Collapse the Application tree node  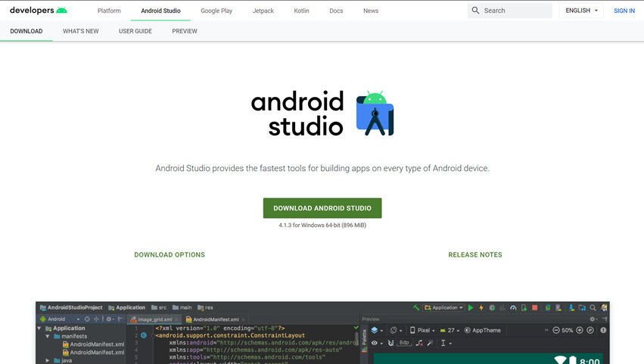(x=39, y=328)
